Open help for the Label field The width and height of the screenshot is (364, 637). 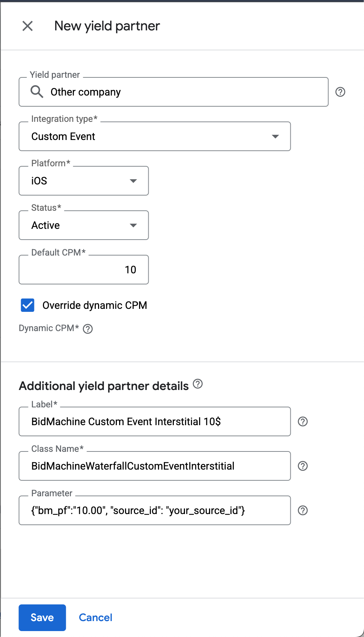click(x=303, y=421)
